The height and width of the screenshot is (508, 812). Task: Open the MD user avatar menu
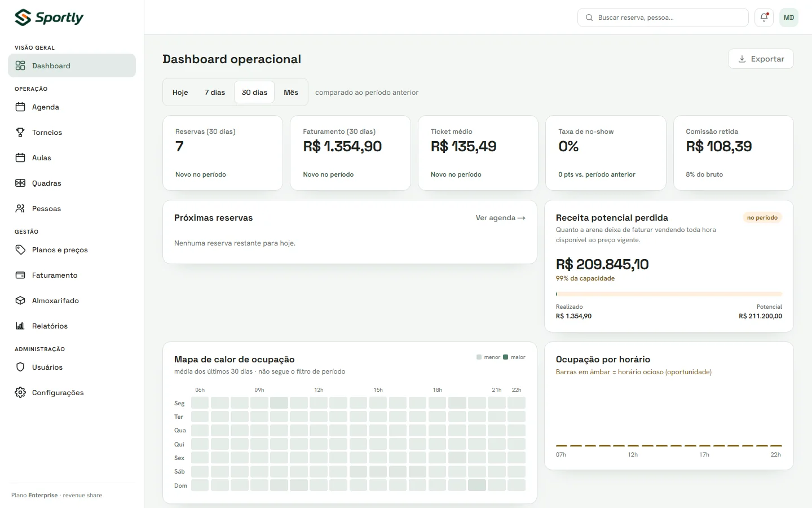(x=789, y=17)
